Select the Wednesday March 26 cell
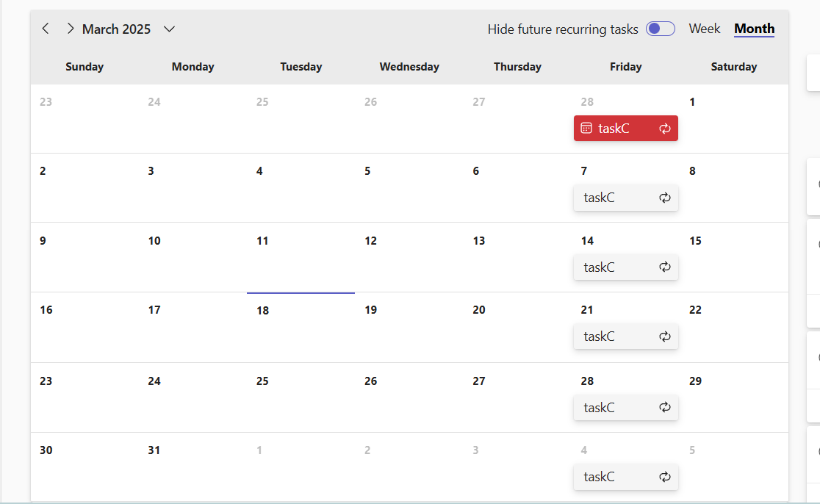 pyautogui.click(x=409, y=397)
